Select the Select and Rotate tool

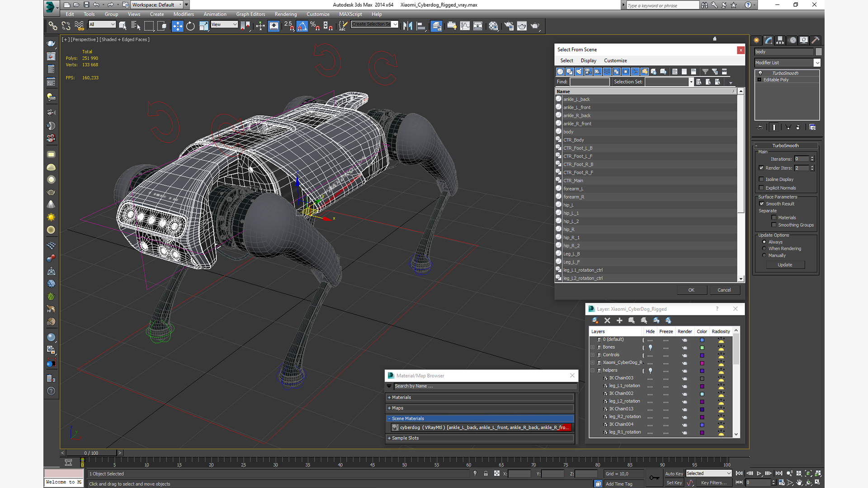190,26
